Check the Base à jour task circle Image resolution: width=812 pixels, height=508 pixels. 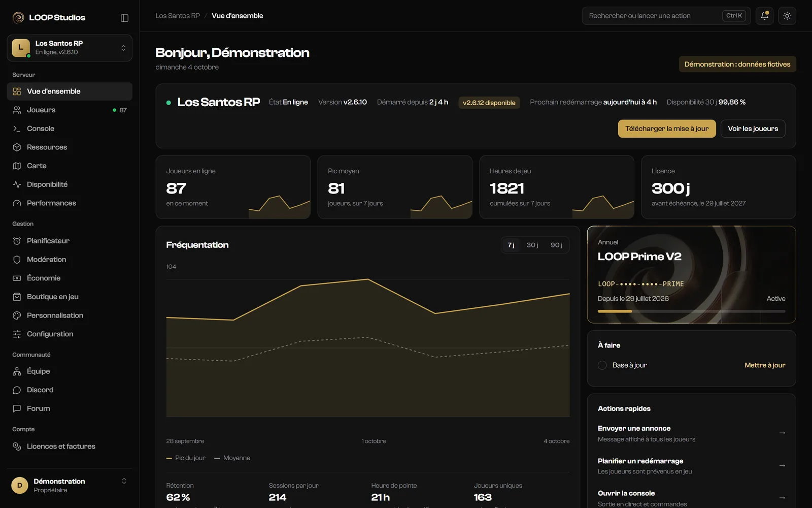[x=602, y=365]
